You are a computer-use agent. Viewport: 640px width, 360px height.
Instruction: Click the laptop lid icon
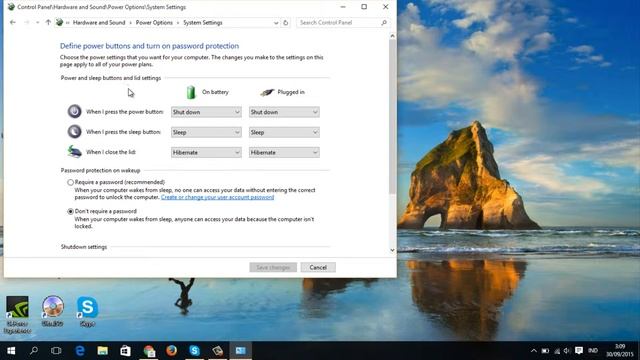[x=74, y=151]
